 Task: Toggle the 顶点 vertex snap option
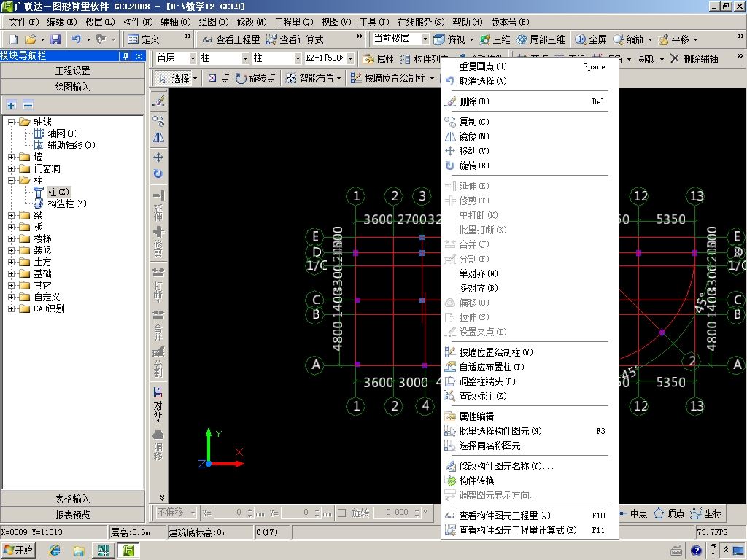pos(669,513)
